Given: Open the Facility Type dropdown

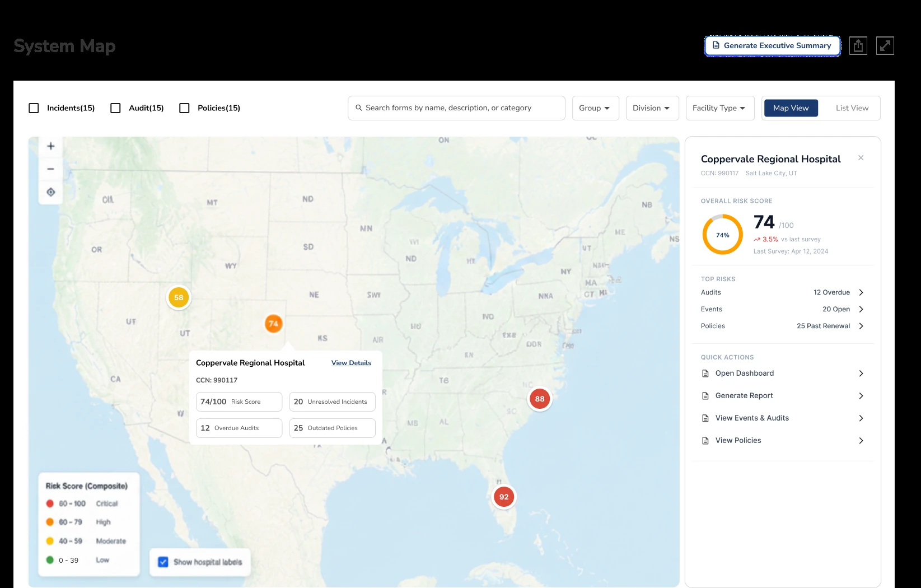Looking at the screenshot, I should pyautogui.click(x=720, y=108).
